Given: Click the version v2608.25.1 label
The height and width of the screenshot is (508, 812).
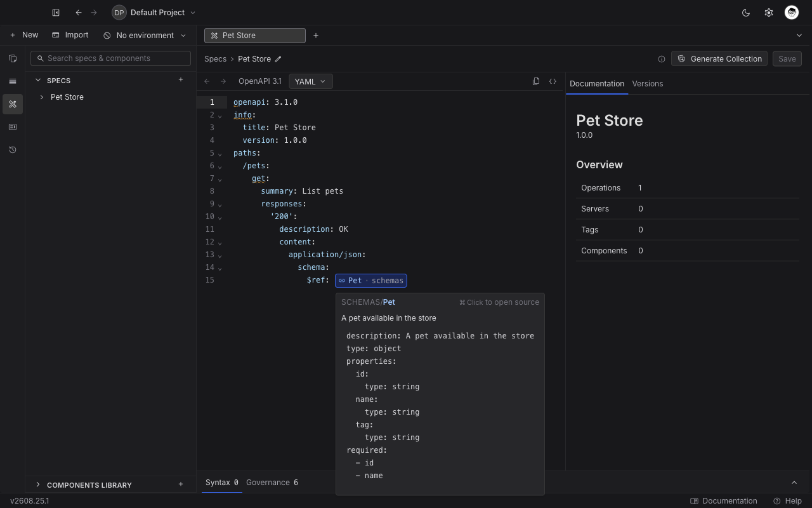Looking at the screenshot, I should (30, 501).
